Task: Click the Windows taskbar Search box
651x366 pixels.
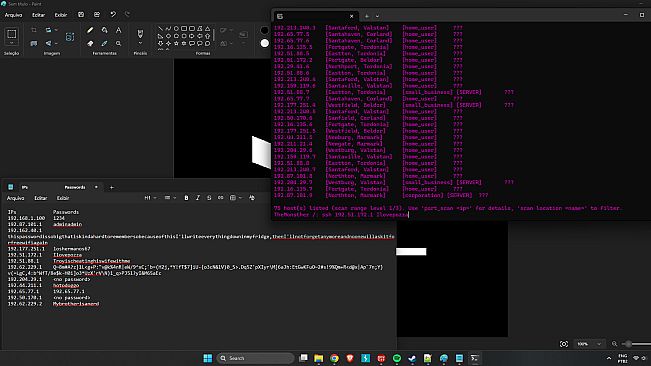Action: pos(255,358)
